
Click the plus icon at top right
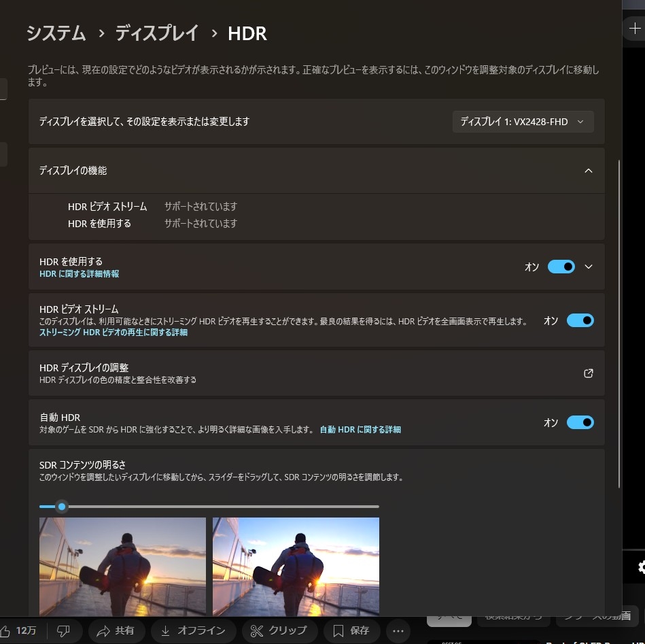pos(635,29)
